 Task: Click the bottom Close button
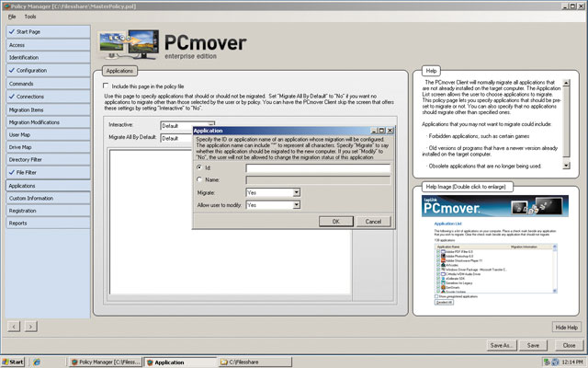[x=569, y=345]
